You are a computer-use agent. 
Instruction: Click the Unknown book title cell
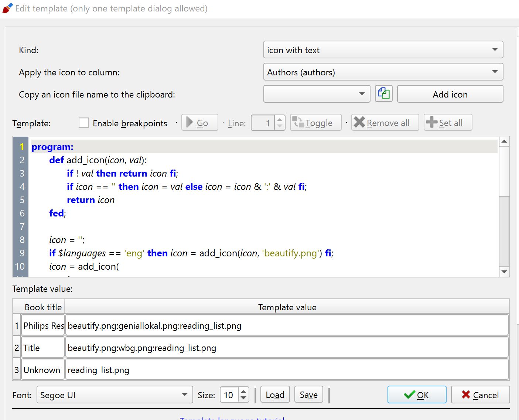pyautogui.click(x=43, y=370)
